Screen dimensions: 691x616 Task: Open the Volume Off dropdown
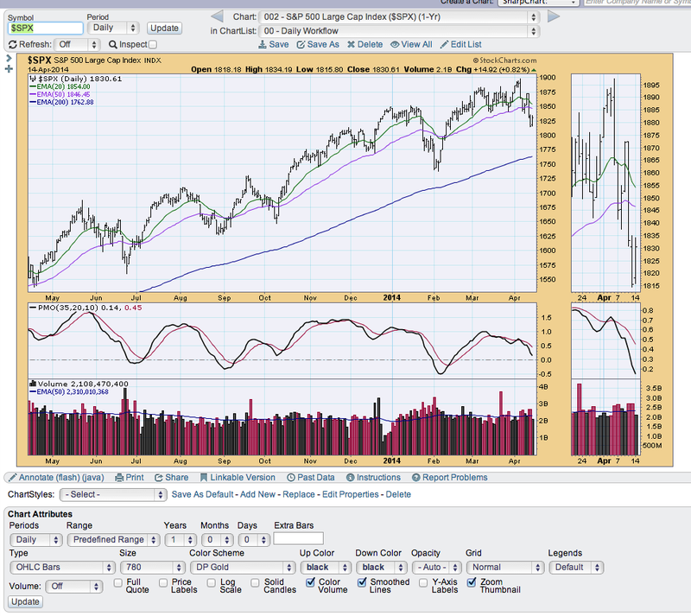[x=74, y=587]
